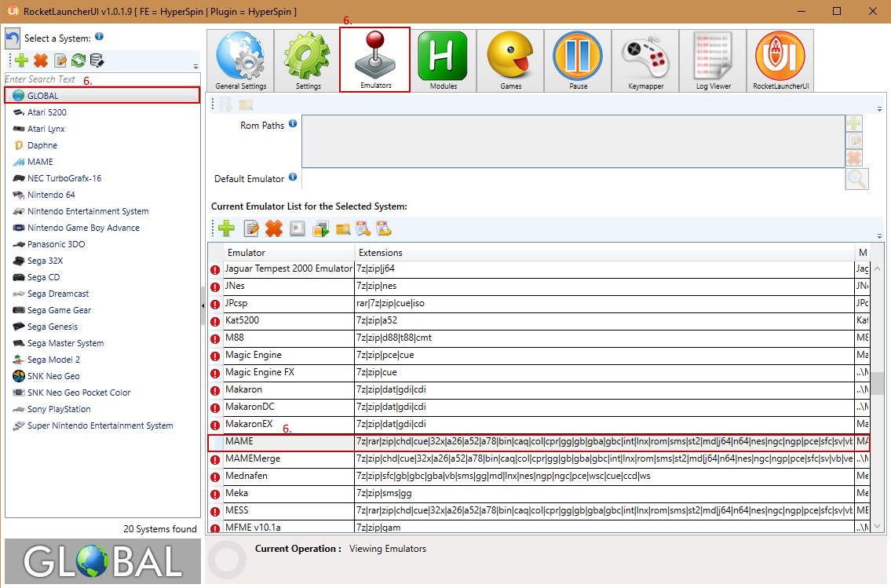
Task: Add emulator with green plus in emulator toolbar
Action: [x=227, y=228]
